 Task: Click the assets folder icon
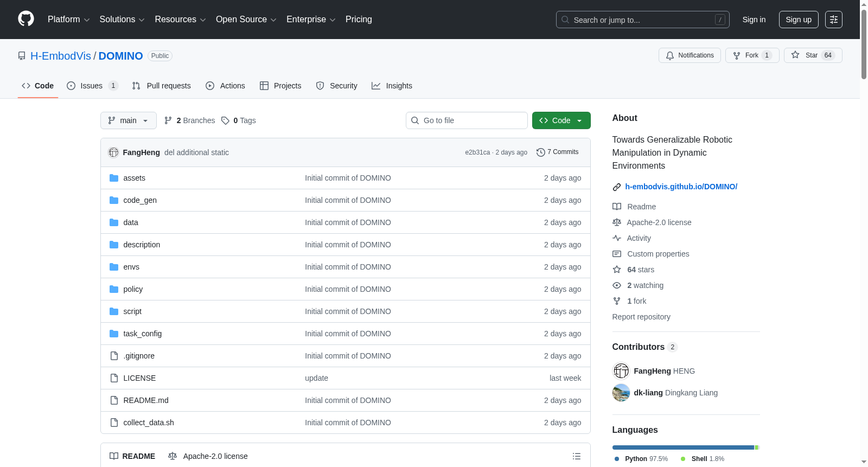[114, 178]
